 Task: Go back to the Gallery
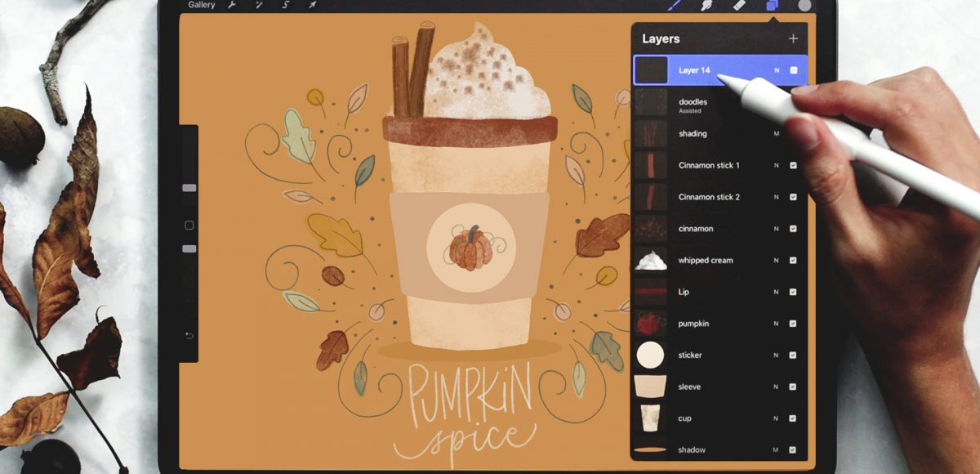pyautogui.click(x=202, y=7)
